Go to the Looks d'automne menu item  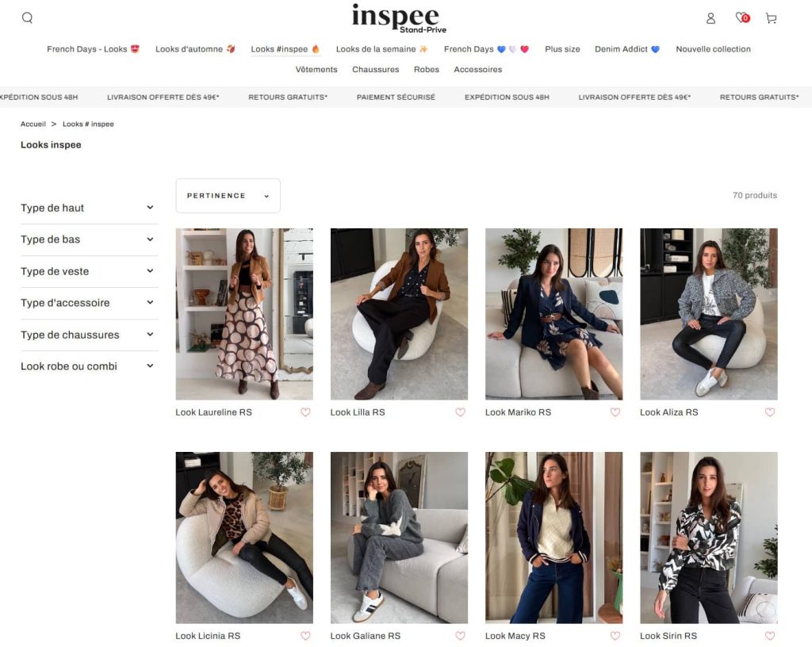[x=195, y=49]
